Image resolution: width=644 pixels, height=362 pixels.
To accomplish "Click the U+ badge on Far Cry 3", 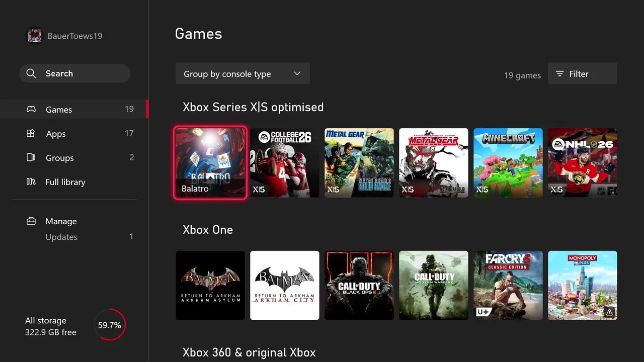I will 484,312.
